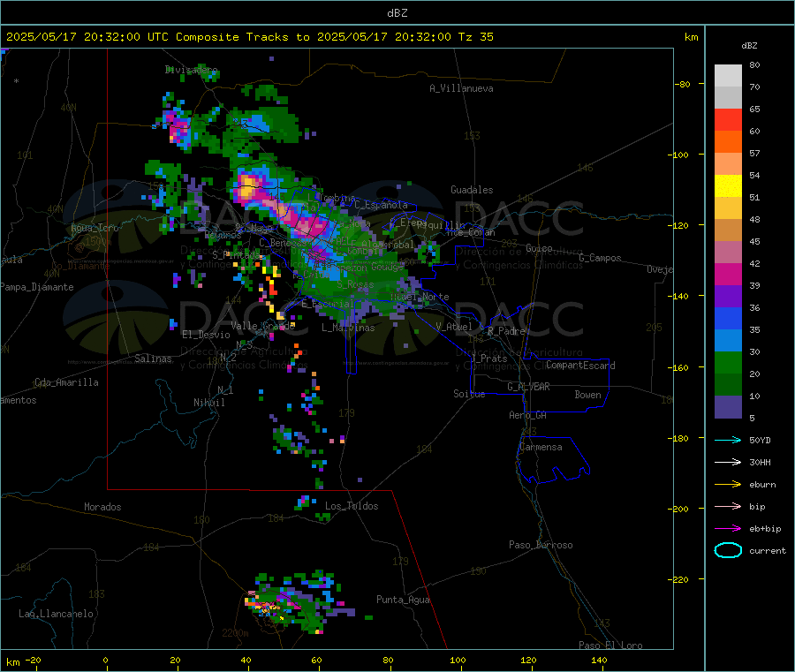
Task: Select the blue 35-36 dBZ color swatch
Action: (x=728, y=318)
